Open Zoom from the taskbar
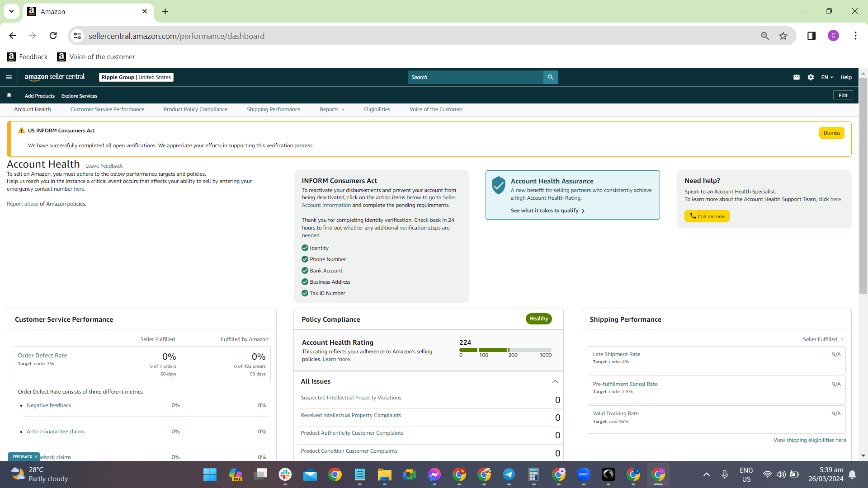 [x=584, y=474]
